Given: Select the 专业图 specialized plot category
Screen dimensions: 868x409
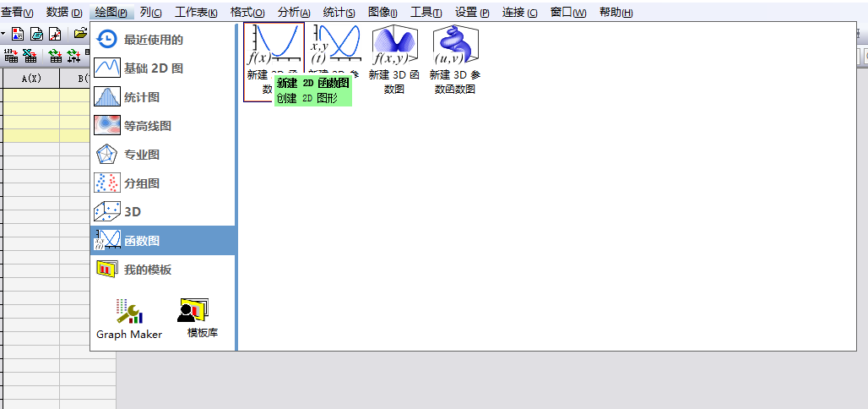Looking at the screenshot, I should point(163,155).
